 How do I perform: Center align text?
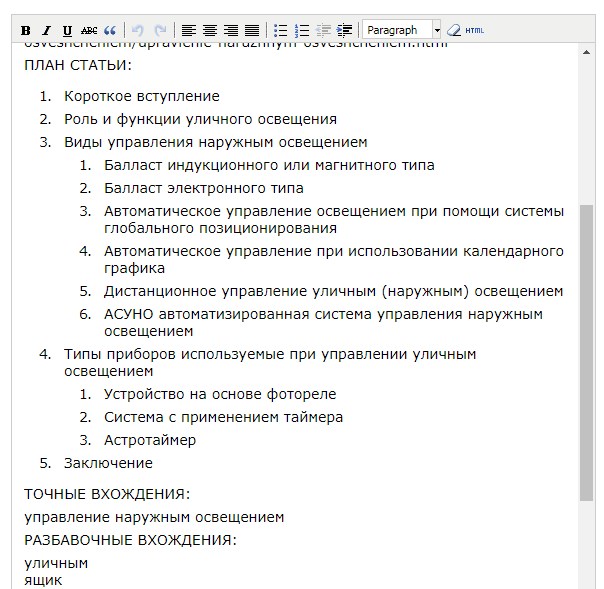pos(210,30)
